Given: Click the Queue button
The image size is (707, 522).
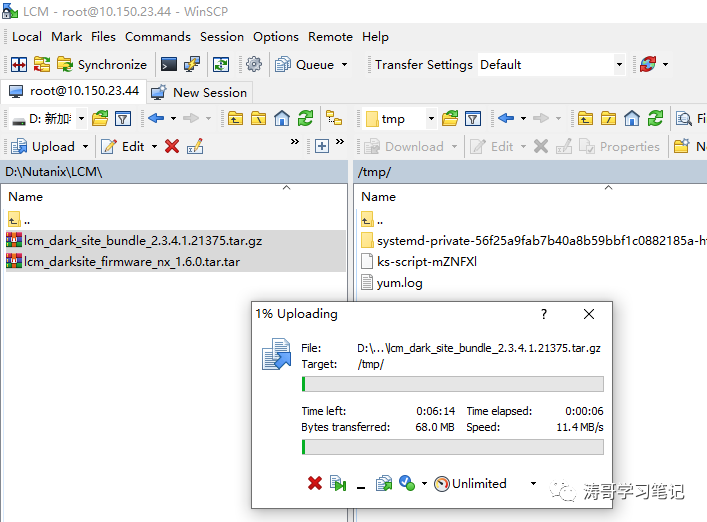Looking at the screenshot, I should (305, 64).
